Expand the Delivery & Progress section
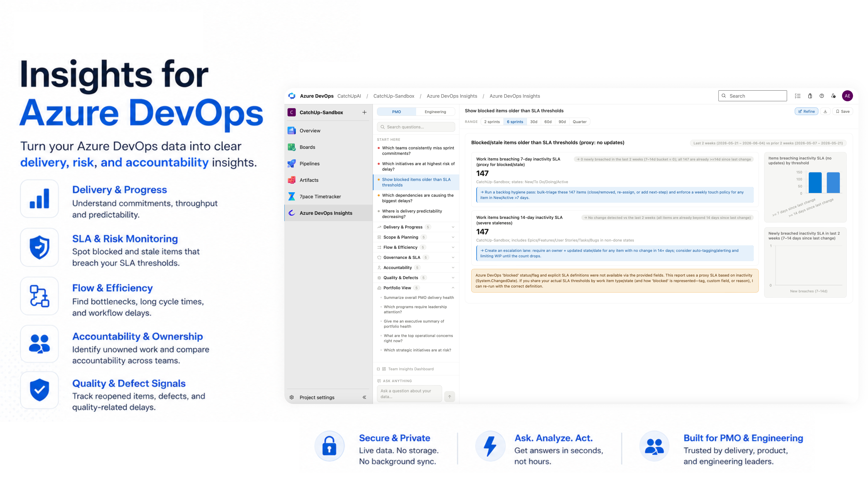Image resolution: width=868 pixels, height=488 pixels. [416, 227]
